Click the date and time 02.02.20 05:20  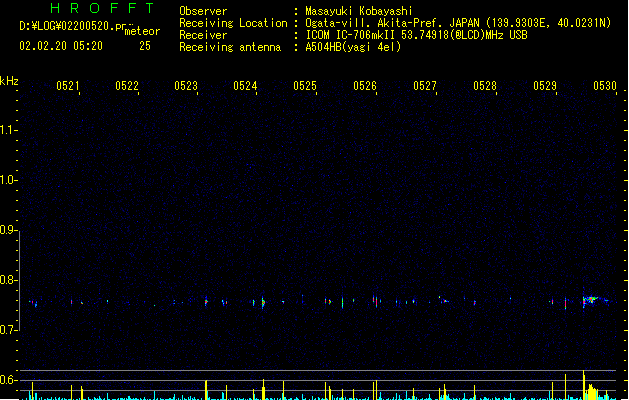point(61,46)
